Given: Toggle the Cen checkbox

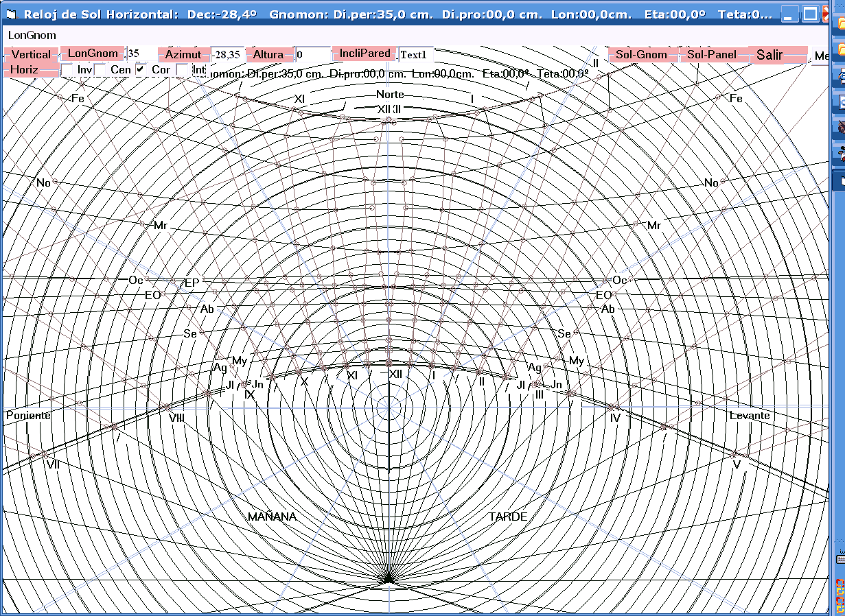Looking at the screenshot, I should pos(100,70).
